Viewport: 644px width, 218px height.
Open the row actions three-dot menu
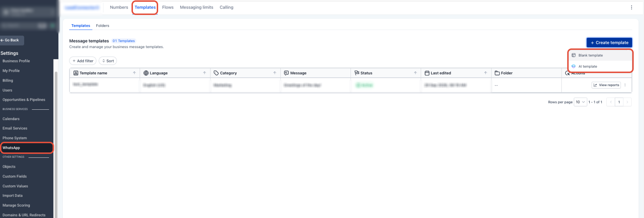tap(625, 85)
